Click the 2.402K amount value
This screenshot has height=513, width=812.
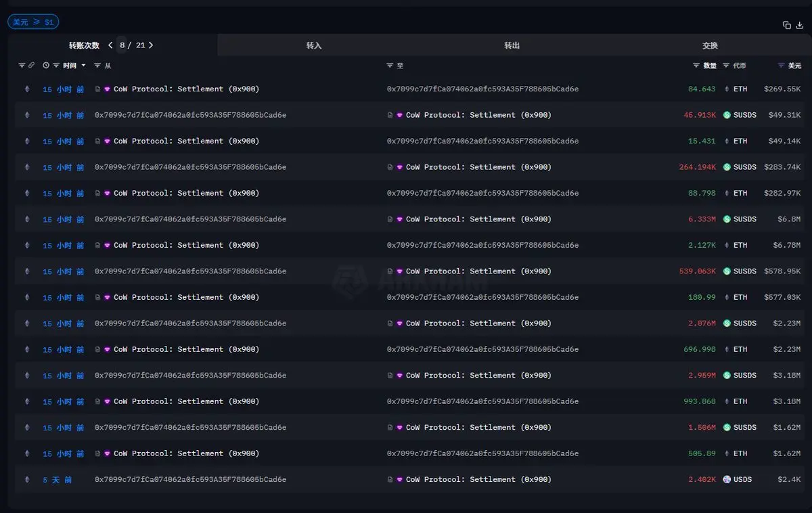[x=702, y=480]
